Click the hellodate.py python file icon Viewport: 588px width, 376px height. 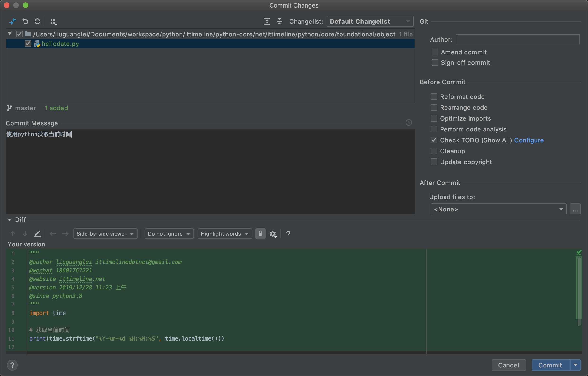click(37, 44)
